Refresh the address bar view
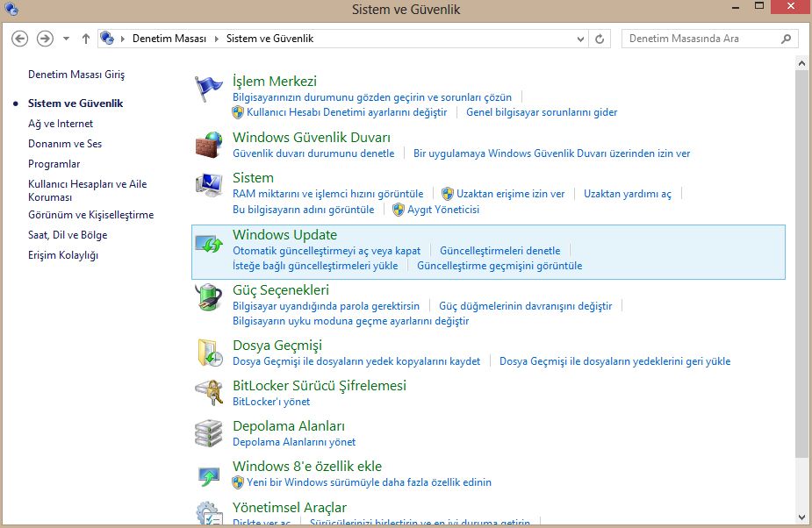Image resolution: width=812 pixels, height=528 pixels. tap(600, 39)
